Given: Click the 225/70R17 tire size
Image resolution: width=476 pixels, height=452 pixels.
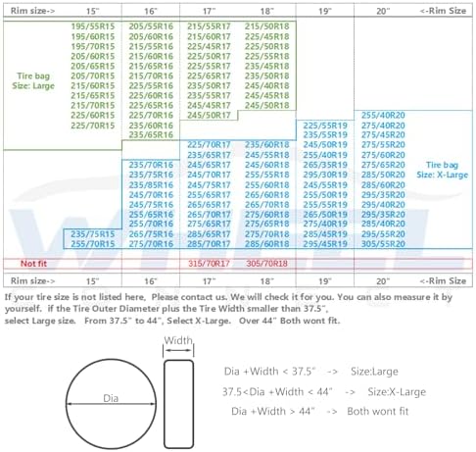Looking at the screenshot, I should pos(209,144).
